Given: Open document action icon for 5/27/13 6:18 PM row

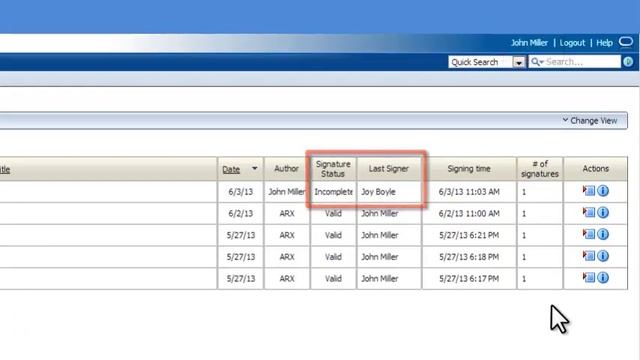Looking at the screenshot, I should click(589, 256).
